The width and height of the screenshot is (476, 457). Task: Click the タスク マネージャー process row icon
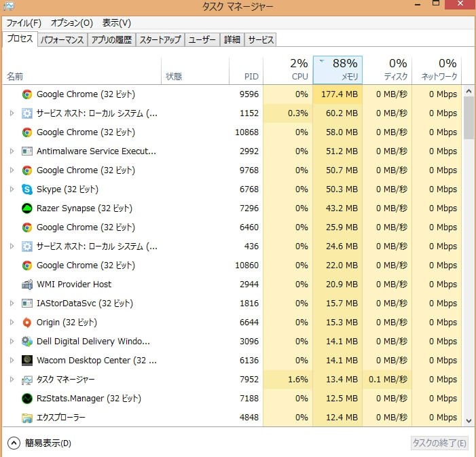(x=27, y=380)
